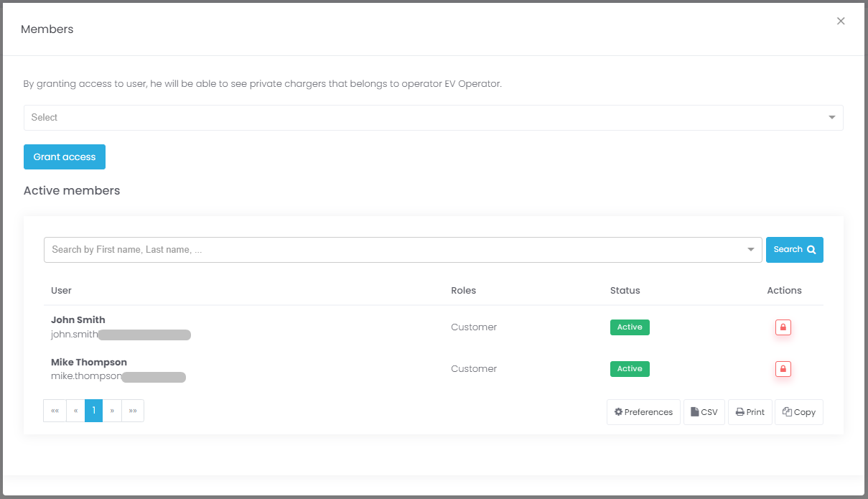
Task: Toggle Mike Thompson's Active status badge
Action: pyautogui.click(x=630, y=368)
